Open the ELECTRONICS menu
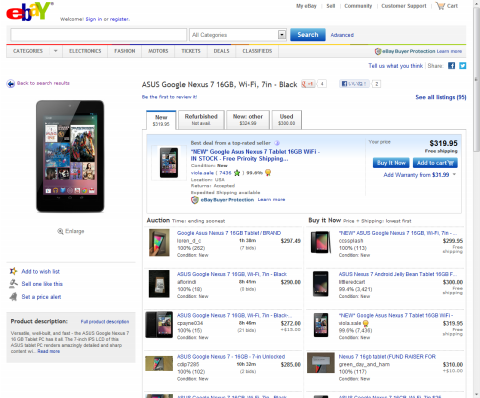The height and width of the screenshot is (398, 480). click(85, 51)
